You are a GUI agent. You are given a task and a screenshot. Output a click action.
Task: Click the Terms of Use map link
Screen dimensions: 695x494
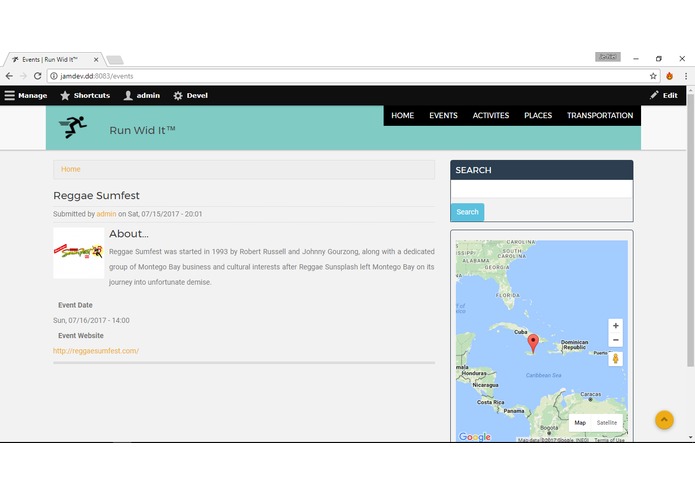609,440
